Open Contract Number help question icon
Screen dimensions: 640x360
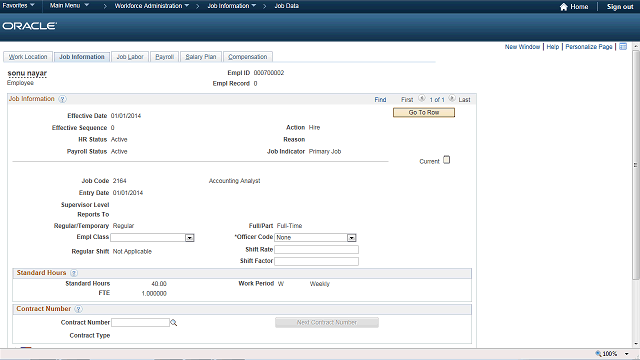(78, 309)
